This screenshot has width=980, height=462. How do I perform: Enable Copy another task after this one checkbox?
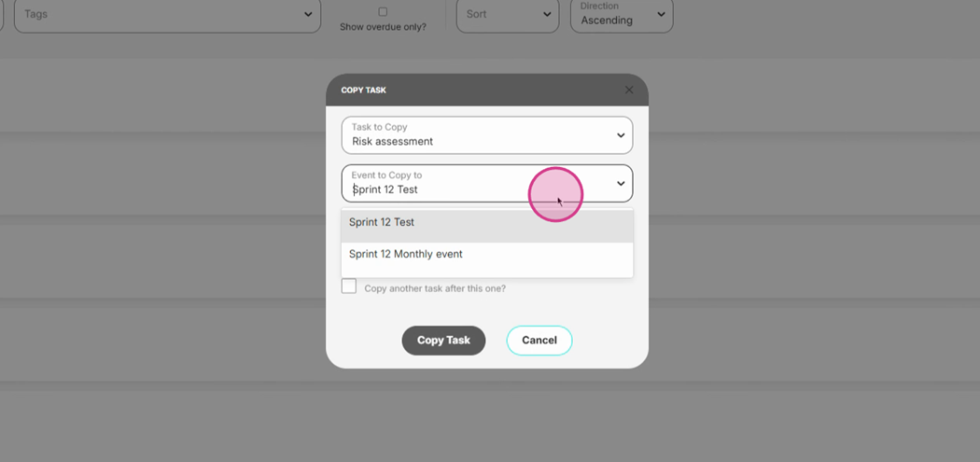(x=349, y=287)
